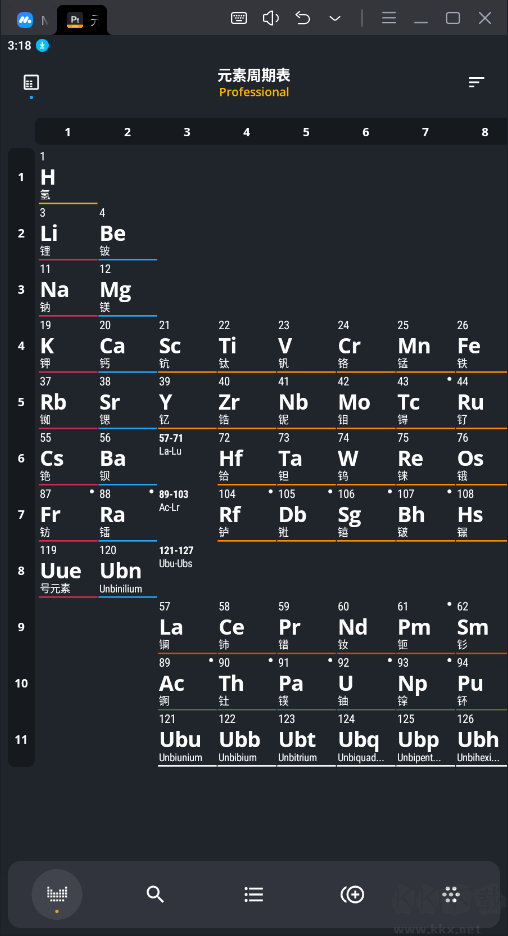Select the periodic table tab in bottom bar
508x936 pixels.
57,894
